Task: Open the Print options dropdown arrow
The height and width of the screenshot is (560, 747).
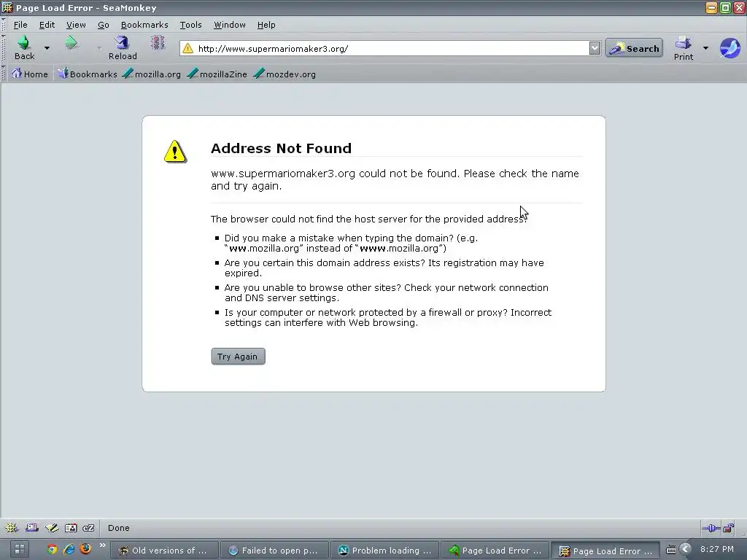Action: click(x=705, y=47)
